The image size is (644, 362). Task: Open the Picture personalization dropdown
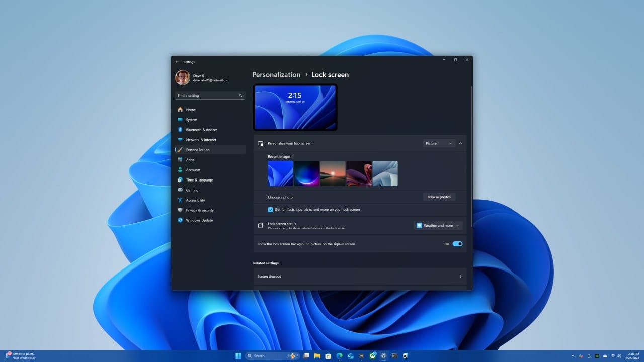tap(438, 143)
